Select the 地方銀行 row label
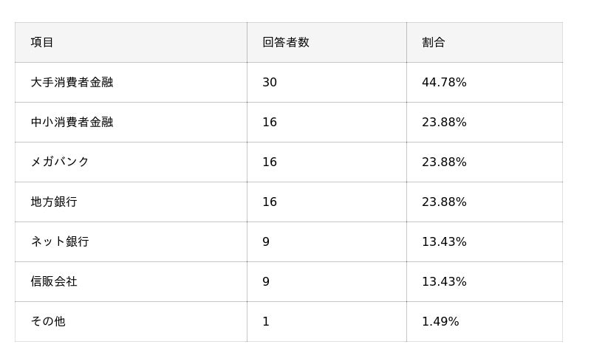Viewport: 591px width, 364px height. tap(54, 202)
